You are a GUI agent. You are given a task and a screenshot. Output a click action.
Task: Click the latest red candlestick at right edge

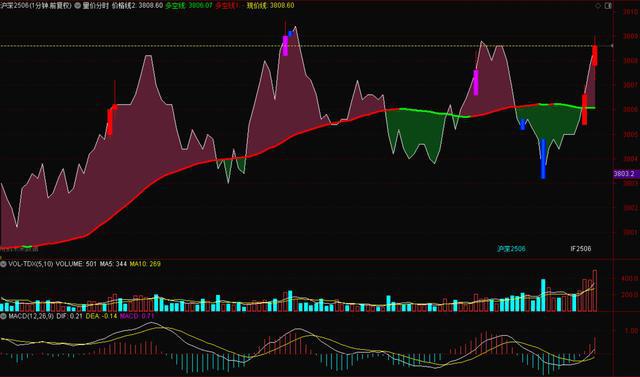595,55
